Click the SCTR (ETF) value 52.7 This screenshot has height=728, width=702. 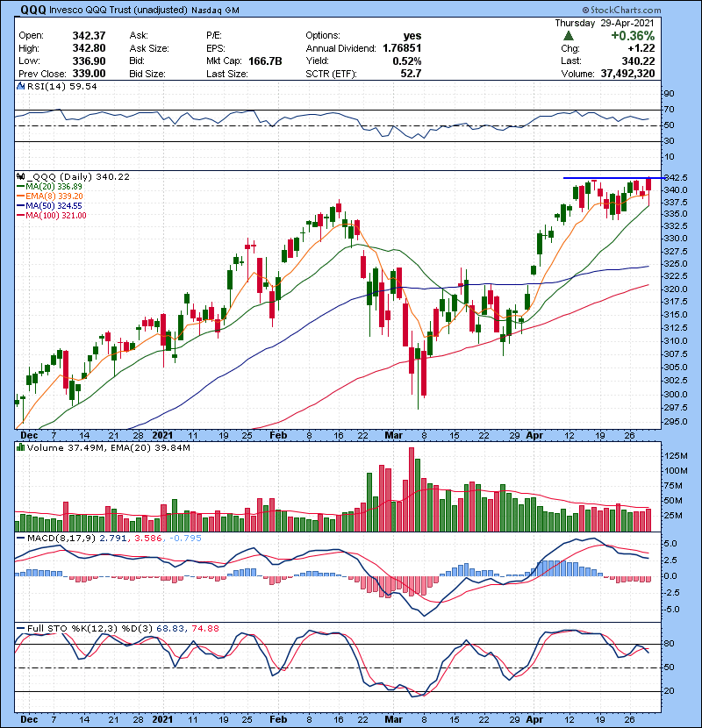pyautogui.click(x=412, y=74)
